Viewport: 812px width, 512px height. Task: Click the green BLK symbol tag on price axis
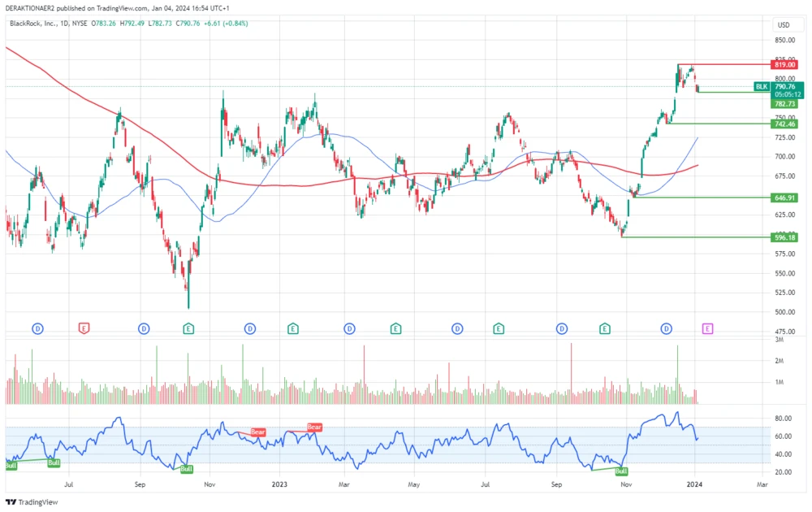click(760, 86)
